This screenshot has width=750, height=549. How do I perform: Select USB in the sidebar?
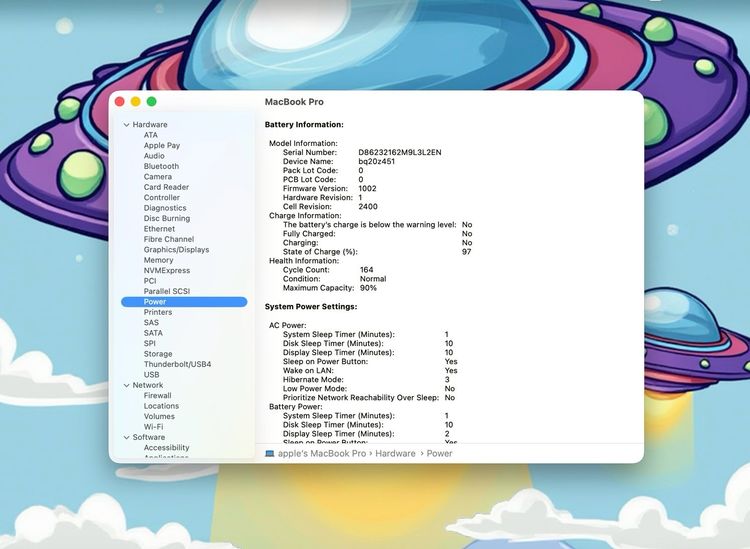click(151, 375)
